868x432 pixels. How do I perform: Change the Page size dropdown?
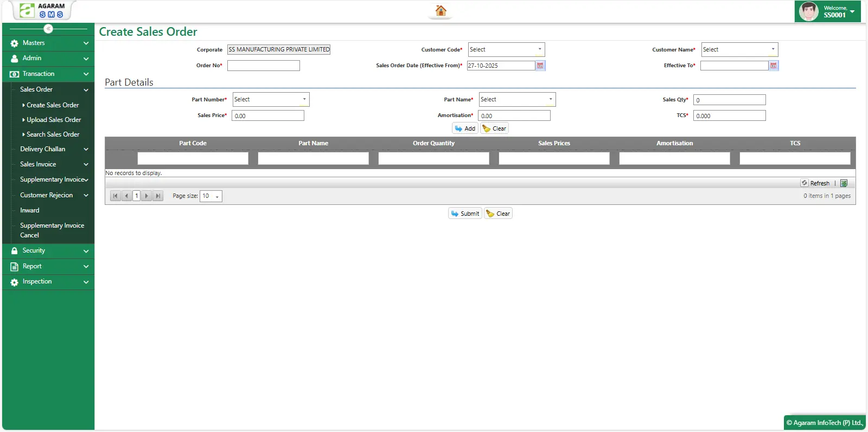pos(211,196)
